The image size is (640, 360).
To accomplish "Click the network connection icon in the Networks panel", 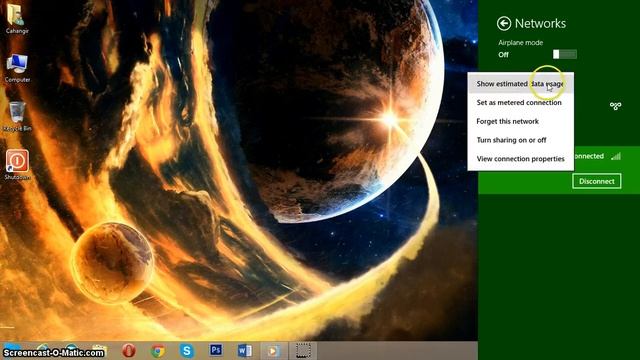I will point(615,106).
